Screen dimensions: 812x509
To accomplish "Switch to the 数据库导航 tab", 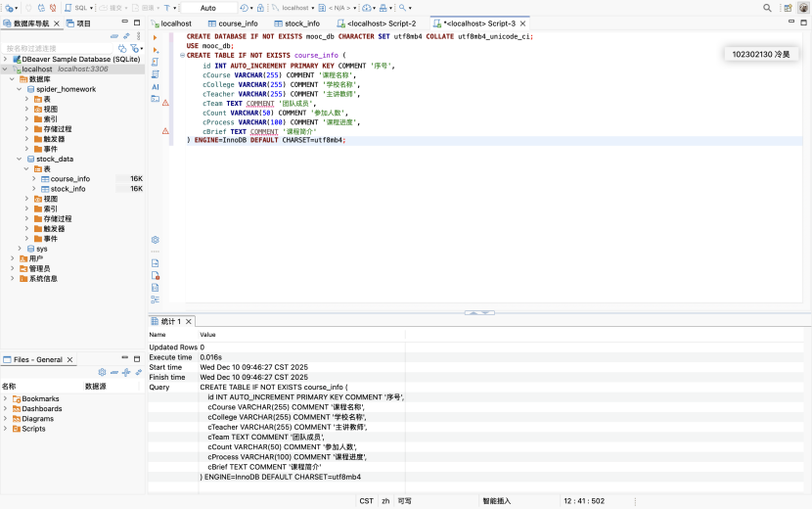I will tap(30, 23).
